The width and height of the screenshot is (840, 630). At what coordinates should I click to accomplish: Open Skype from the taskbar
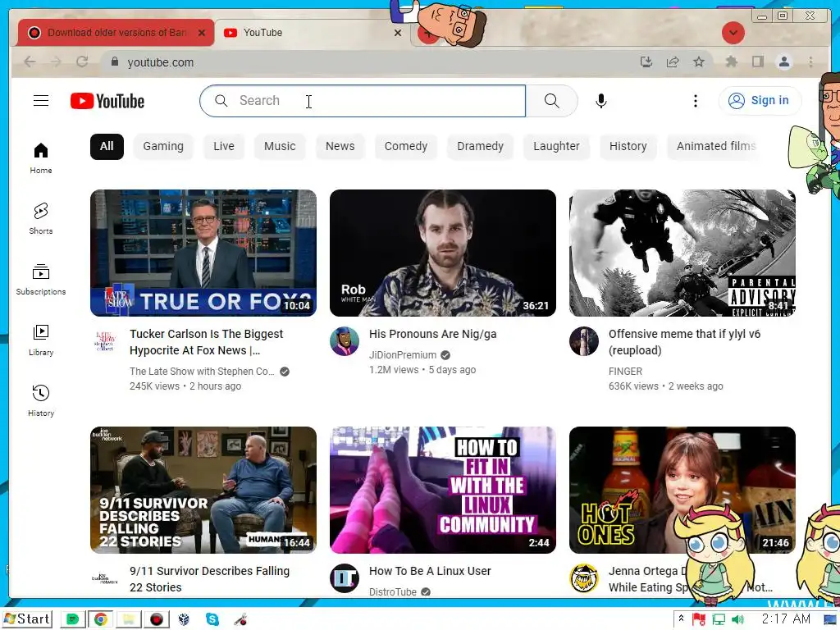pyautogui.click(x=212, y=619)
